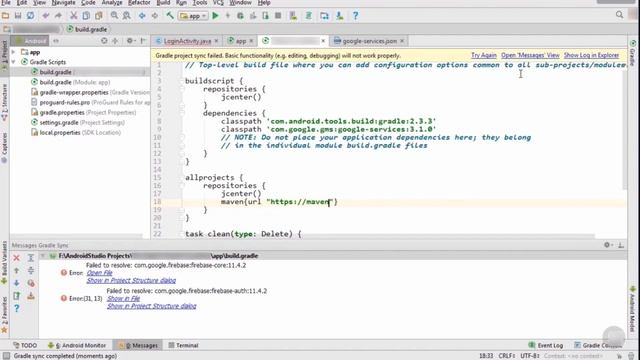Viewport: 640px width, 360px height.
Task: Open the TODO tool window
Action: pos(24,345)
